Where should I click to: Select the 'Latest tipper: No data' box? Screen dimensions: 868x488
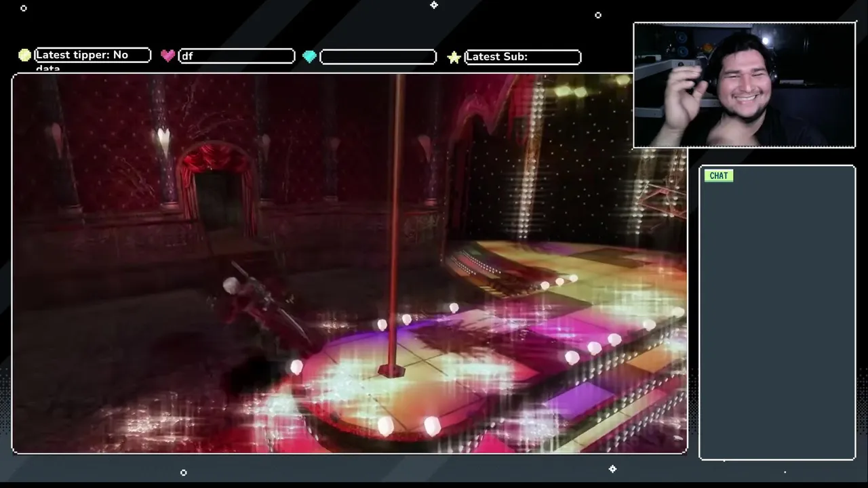tap(92, 55)
